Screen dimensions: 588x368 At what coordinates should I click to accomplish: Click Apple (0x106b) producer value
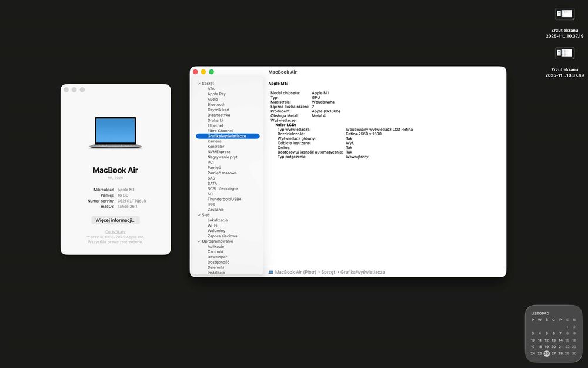pos(326,111)
